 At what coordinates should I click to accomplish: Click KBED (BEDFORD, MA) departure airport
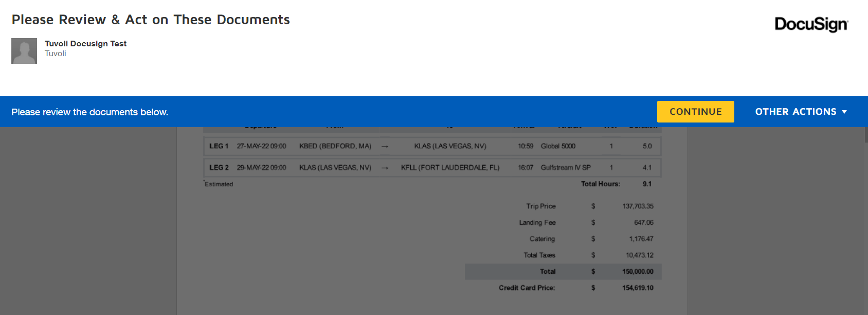(x=335, y=146)
